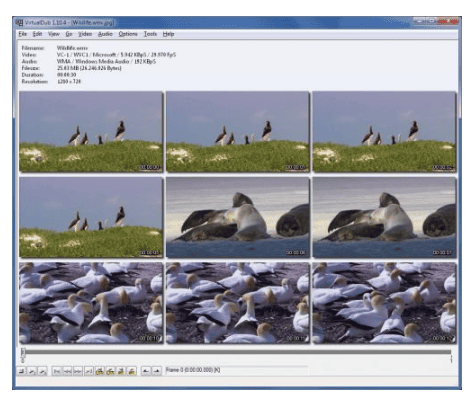Open the View menu
The width and height of the screenshot is (476, 407).
point(53,34)
